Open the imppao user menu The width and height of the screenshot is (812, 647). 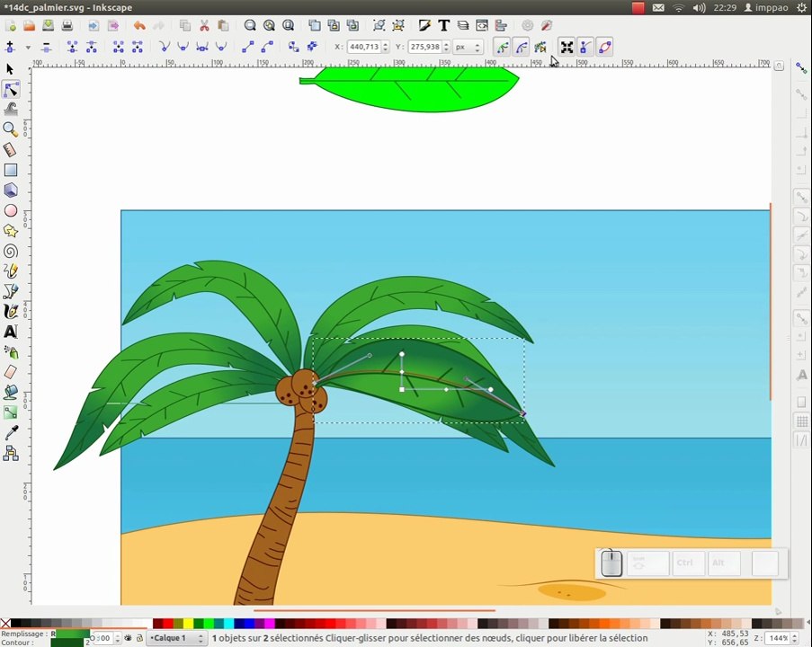(766, 7)
